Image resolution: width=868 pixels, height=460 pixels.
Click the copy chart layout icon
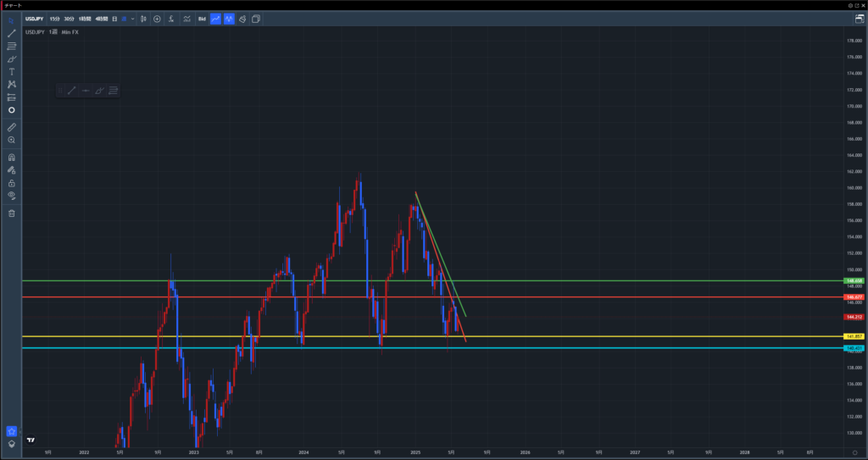click(256, 19)
